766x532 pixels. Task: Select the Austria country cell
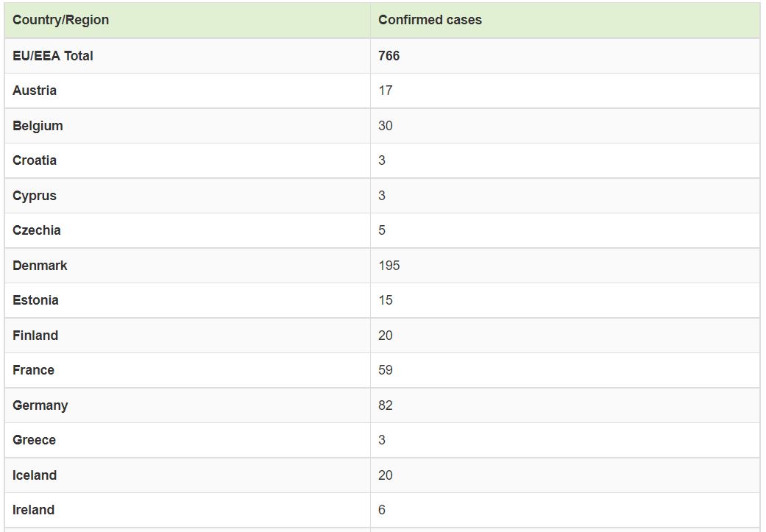pos(35,91)
